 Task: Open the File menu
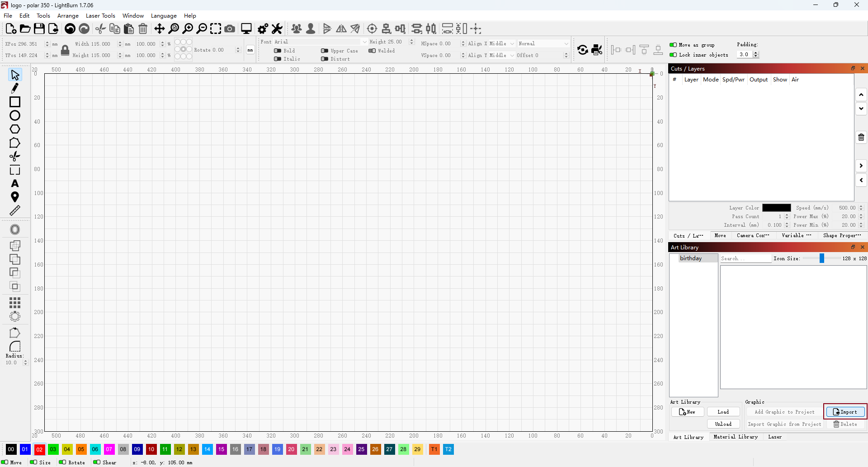tap(8, 16)
